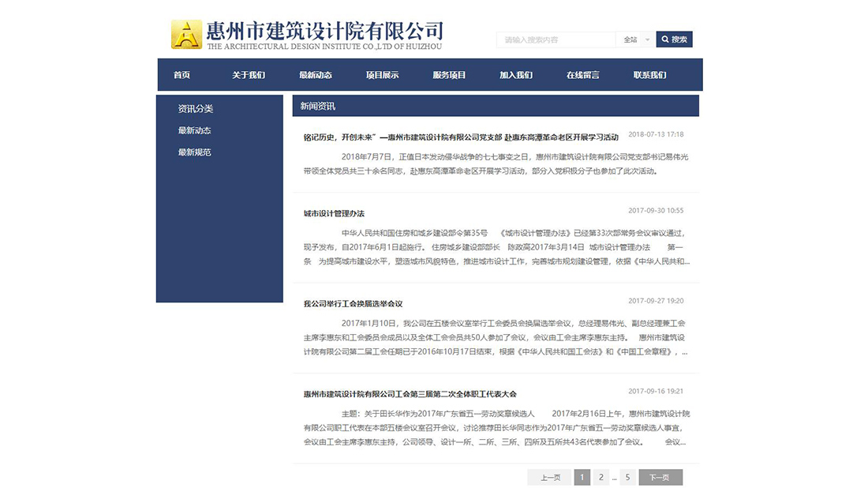Open the 服务项目 nav item

coord(449,75)
